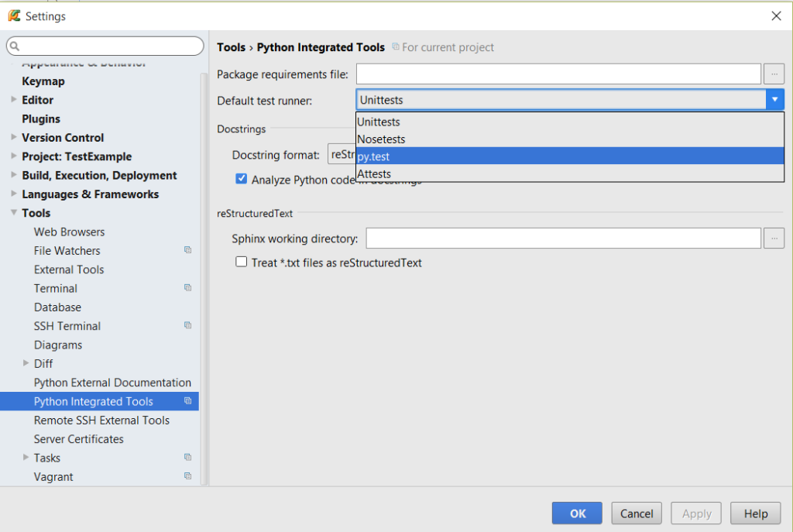Expand the Editor settings section
Screen dimensions: 793x532
pos(14,100)
